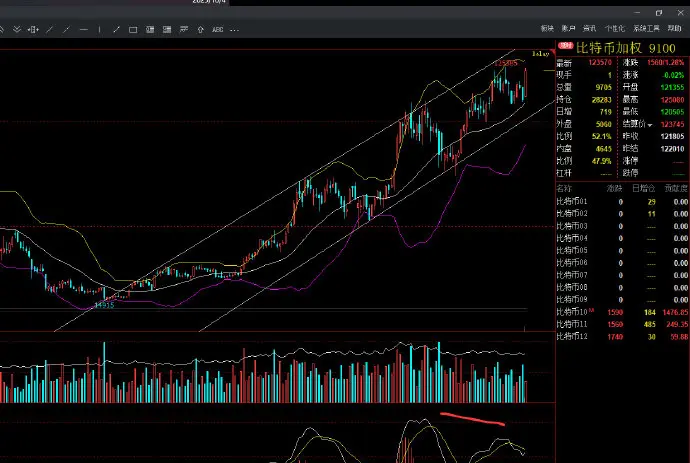
Task: Select the 比特币12 contract row
Action: (x=622, y=337)
